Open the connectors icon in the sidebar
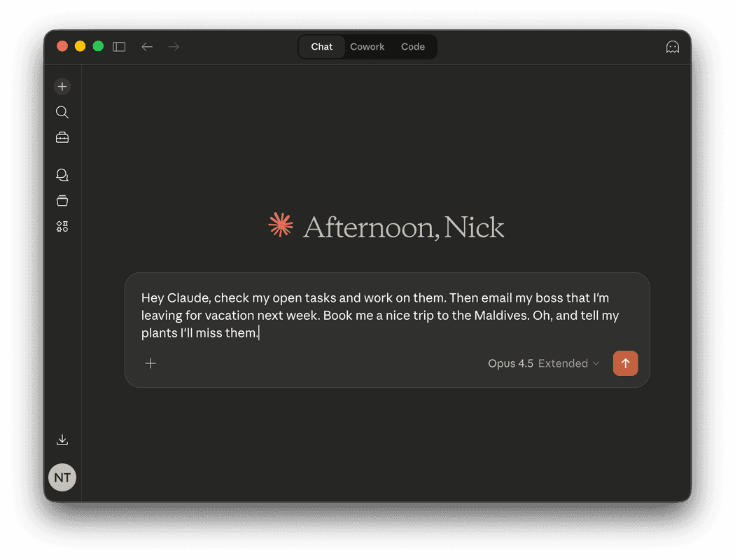 coord(62,226)
